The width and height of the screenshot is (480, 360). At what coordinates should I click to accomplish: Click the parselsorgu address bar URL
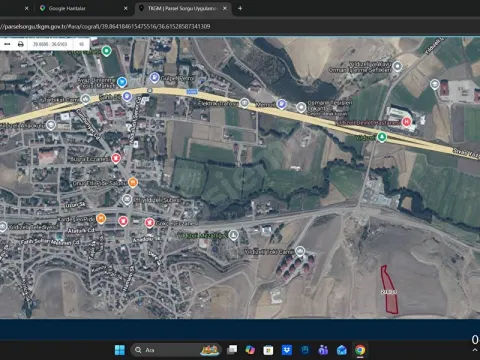pos(105,26)
